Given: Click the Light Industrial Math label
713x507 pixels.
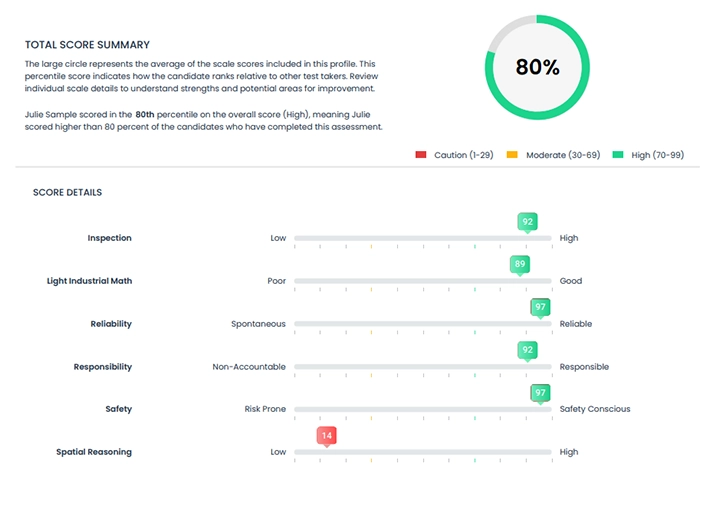Looking at the screenshot, I should tap(89, 281).
